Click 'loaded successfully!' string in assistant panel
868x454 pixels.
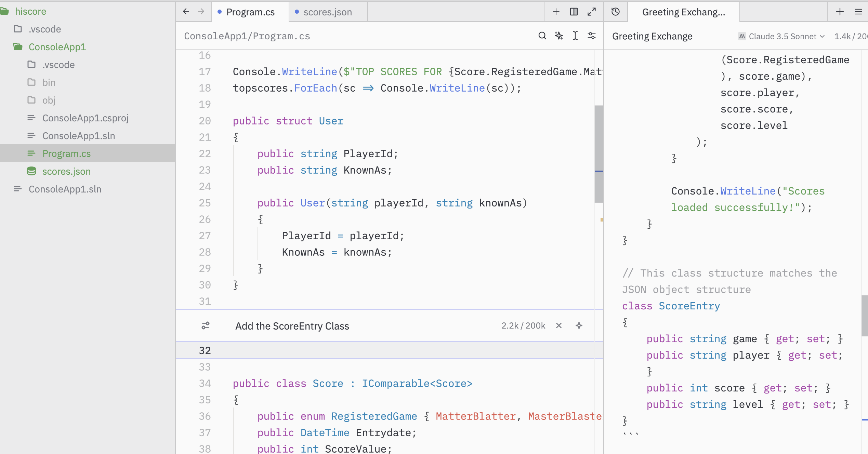click(735, 207)
